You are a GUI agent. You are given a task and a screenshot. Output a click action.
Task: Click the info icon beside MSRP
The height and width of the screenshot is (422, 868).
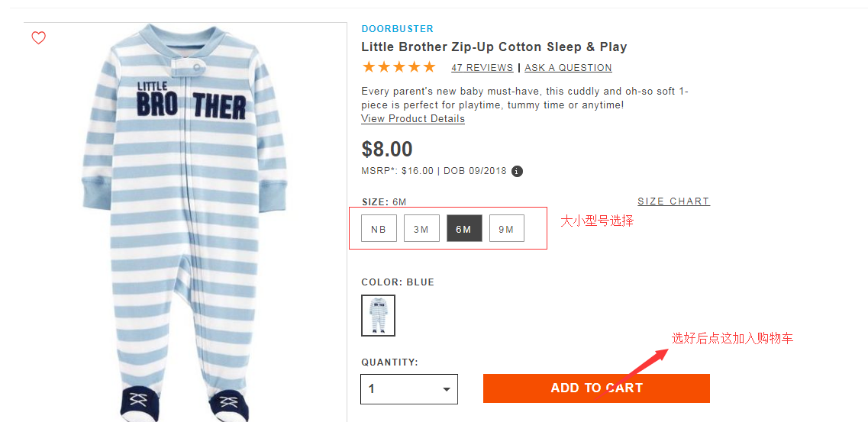[x=517, y=171]
